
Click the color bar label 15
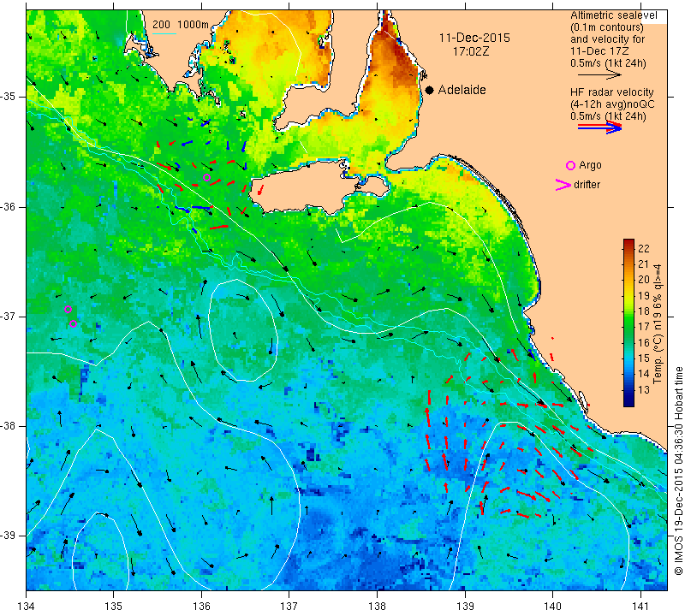[644, 358]
